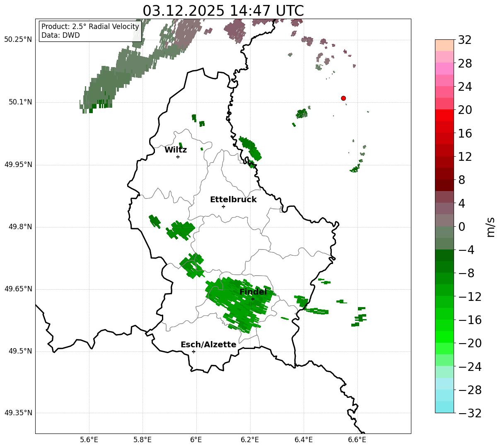Click the cyan swatch at bottom of colorbar
The image size is (500, 448).
(x=444, y=407)
